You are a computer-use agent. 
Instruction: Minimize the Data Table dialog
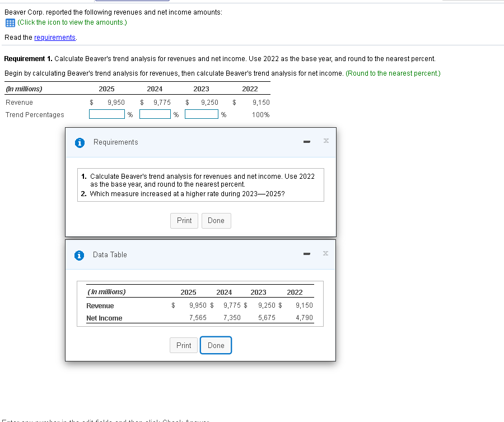(307, 254)
